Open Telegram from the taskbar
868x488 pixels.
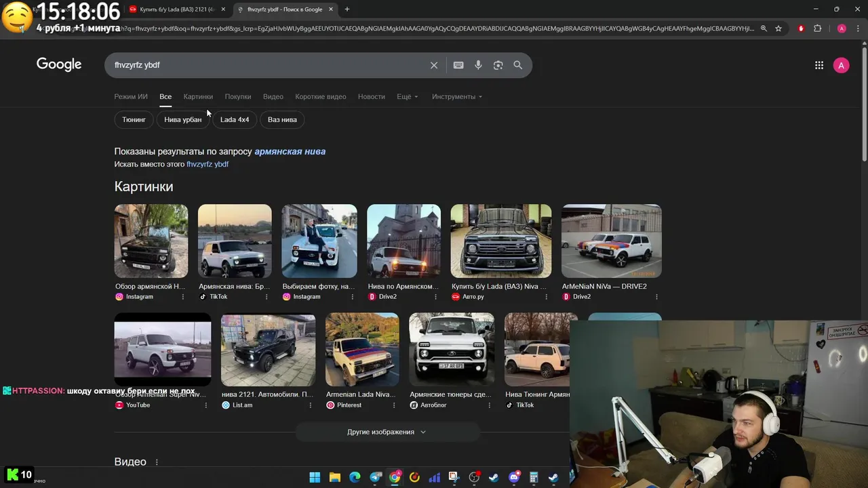click(376, 477)
